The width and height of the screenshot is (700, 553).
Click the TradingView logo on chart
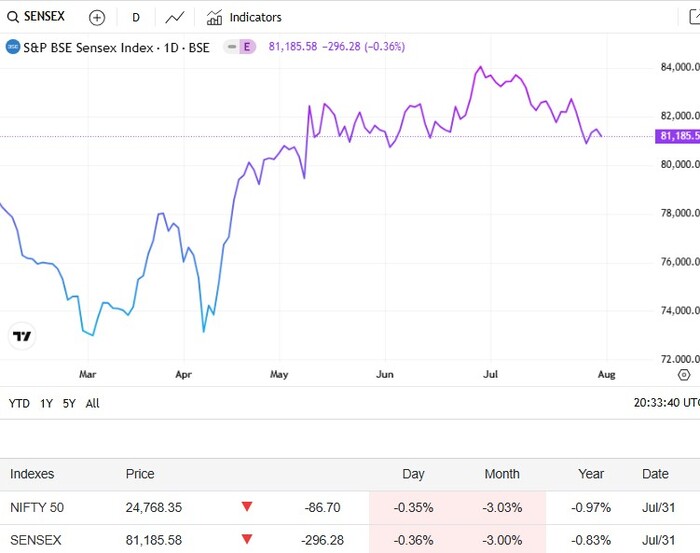(22, 337)
